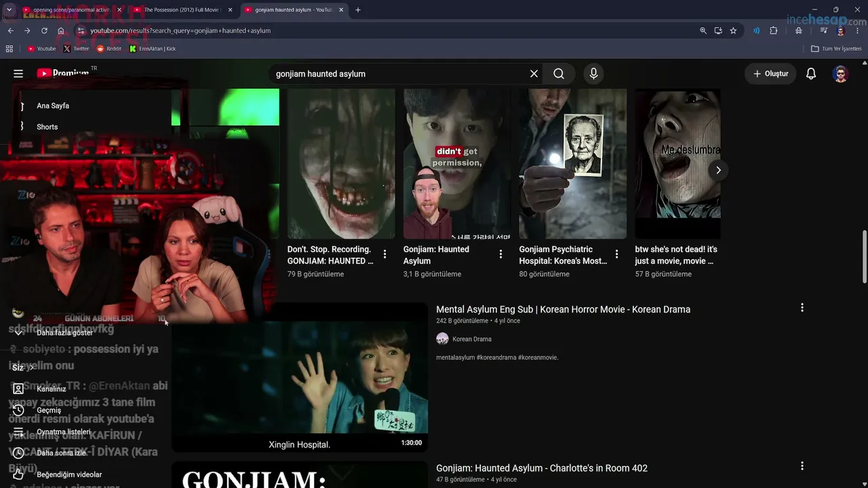Open the 'didn't get permission' short thumbnail
Image resolution: width=868 pixels, height=488 pixels.
457,164
